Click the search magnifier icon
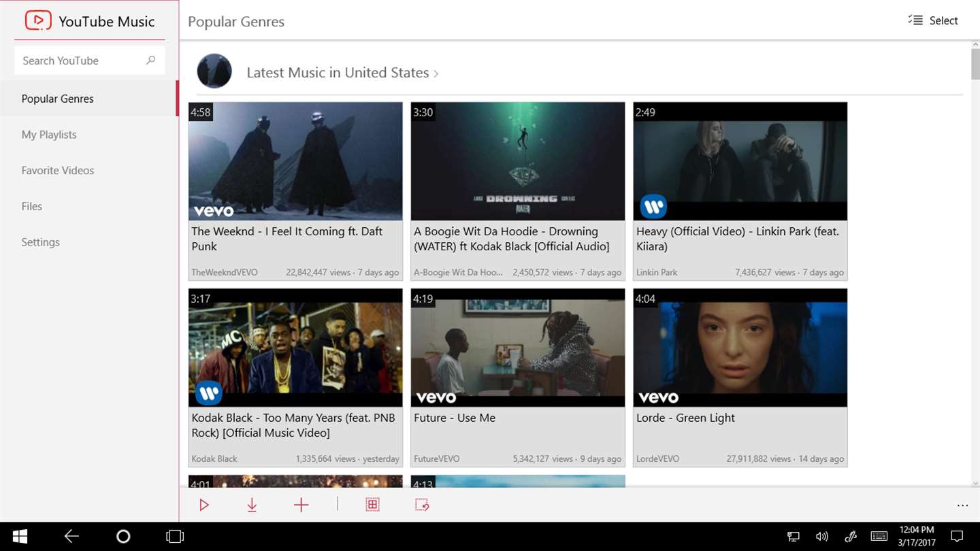This screenshot has height=551, width=980. (x=151, y=60)
